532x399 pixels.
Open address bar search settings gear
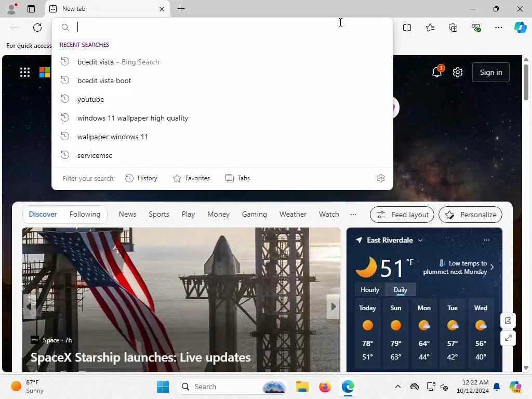point(381,178)
